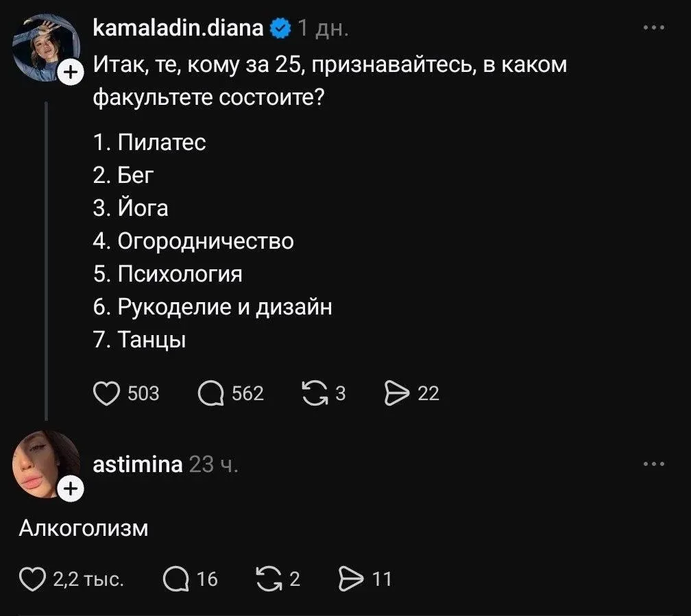Click the blue verified badge
This screenshot has height=616, width=691.
click(280, 28)
